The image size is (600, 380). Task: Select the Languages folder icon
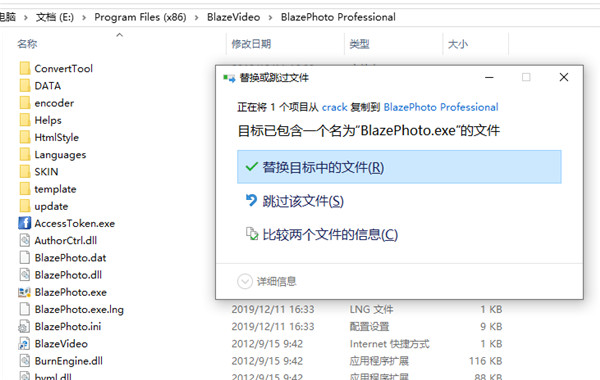pyautogui.click(x=24, y=155)
